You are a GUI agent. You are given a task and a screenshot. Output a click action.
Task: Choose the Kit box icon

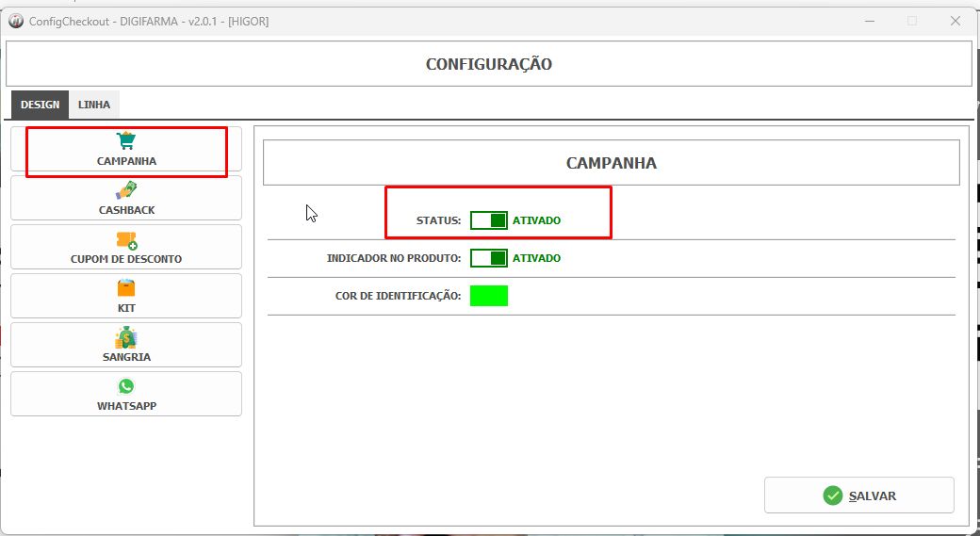pos(126,288)
